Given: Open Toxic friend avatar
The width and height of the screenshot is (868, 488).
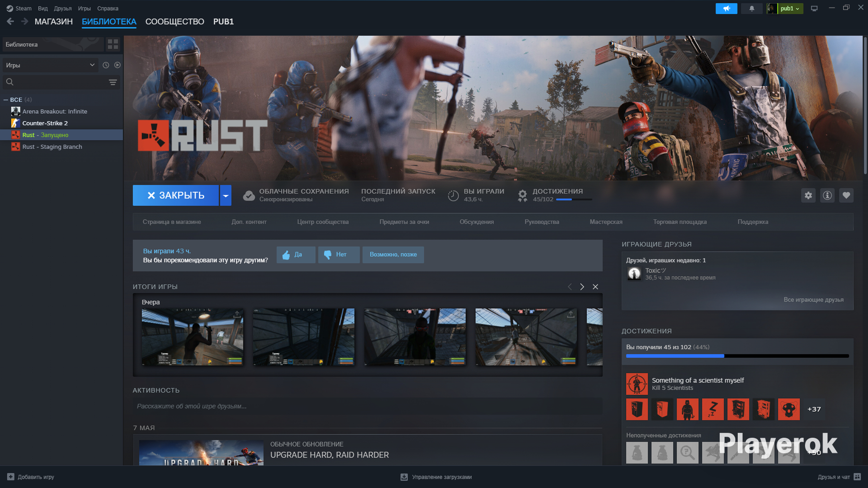Looking at the screenshot, I should pos(634,273).
